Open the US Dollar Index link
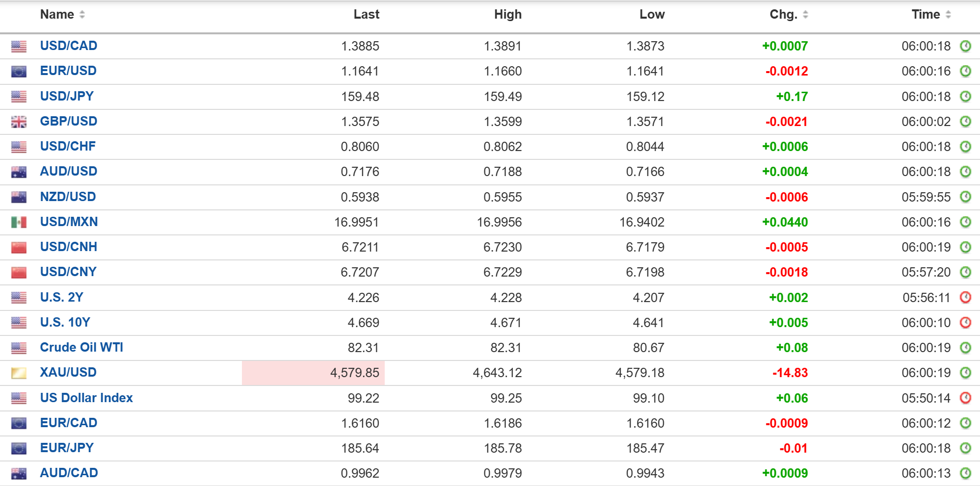980x486 pixels. point(86,398)
